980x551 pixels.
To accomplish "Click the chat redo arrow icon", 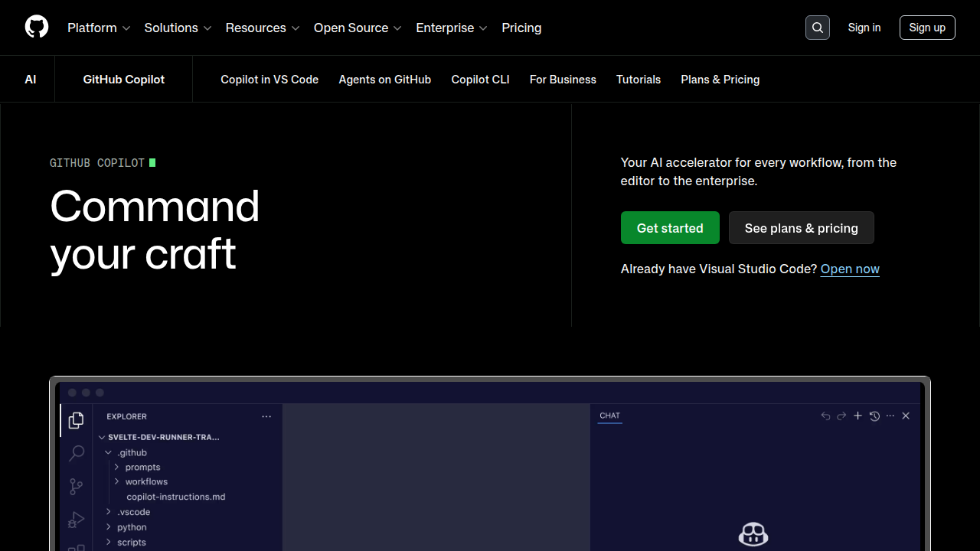I will [x=841, y=416].
